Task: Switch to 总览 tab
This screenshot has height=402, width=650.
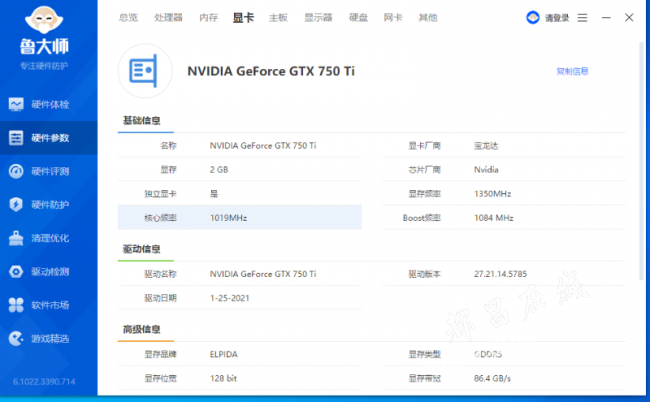Action: pos(128,17)
